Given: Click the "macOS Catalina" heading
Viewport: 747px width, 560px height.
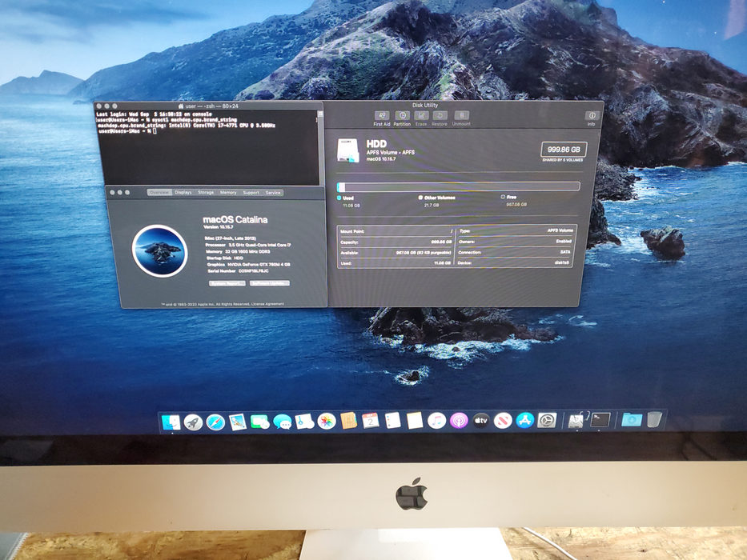Looking at the screenshot, I should pyautogui.click(x=235, y=219).
